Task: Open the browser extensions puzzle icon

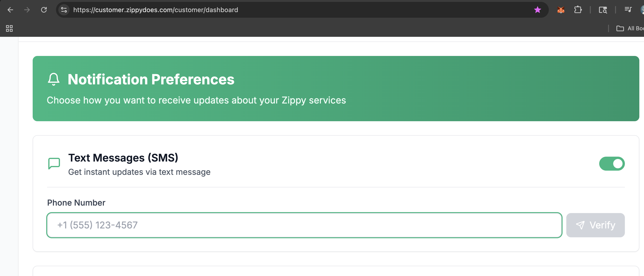Action: pos(578,10)
